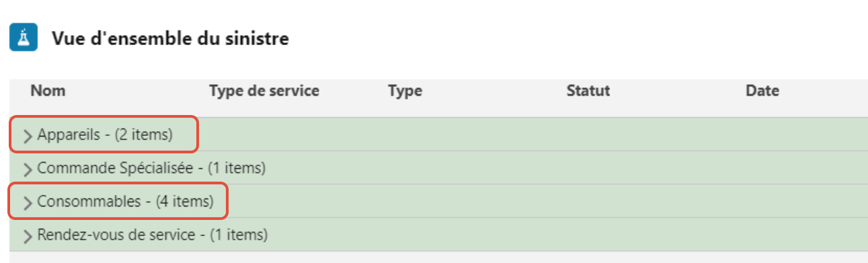868x263 pixels.
Task: Sort by the Nom column header
Action: coord(48,91)
